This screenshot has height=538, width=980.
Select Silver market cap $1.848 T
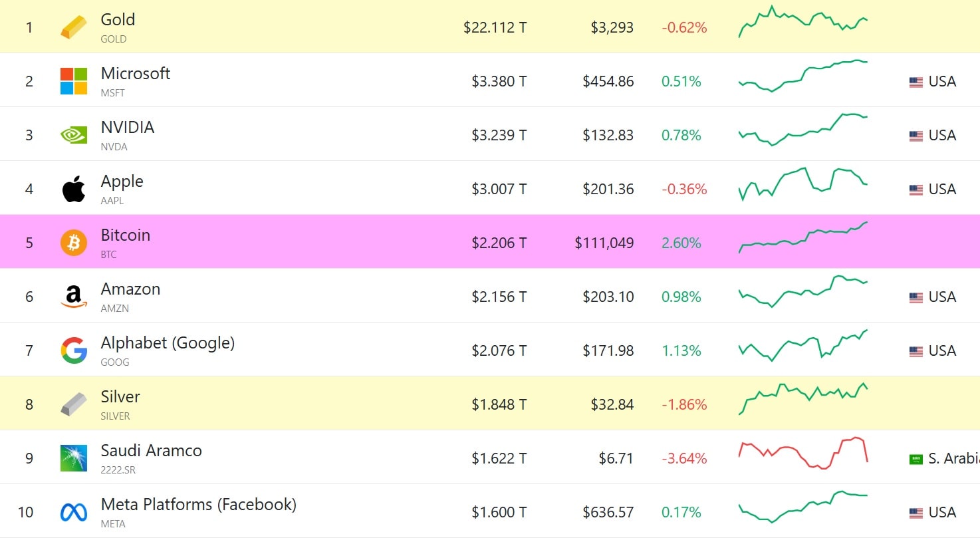(499, 405)
